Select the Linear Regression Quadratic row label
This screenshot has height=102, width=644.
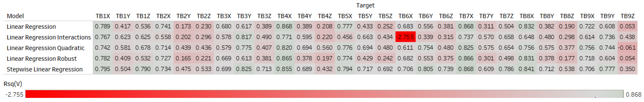tap(46, 48)
